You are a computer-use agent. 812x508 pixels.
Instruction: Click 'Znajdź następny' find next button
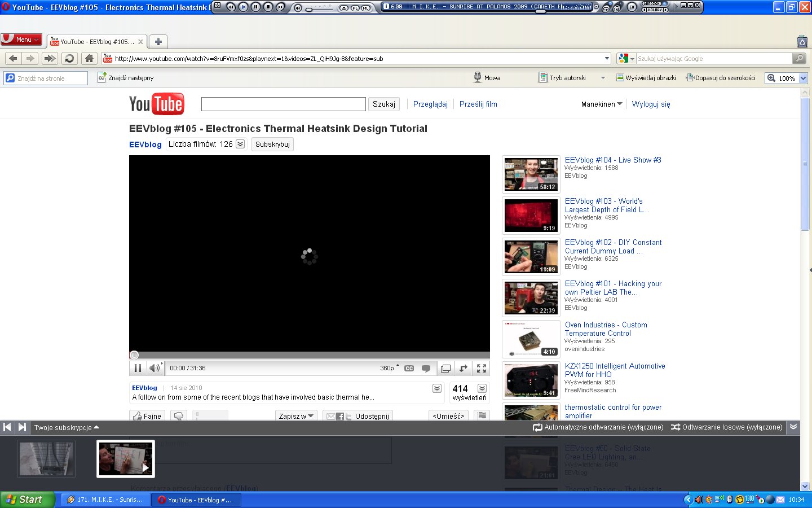point(125,78)
